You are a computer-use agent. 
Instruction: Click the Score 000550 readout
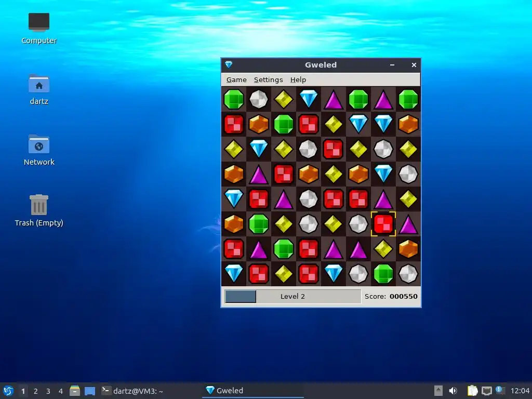(x=391, y=296)
